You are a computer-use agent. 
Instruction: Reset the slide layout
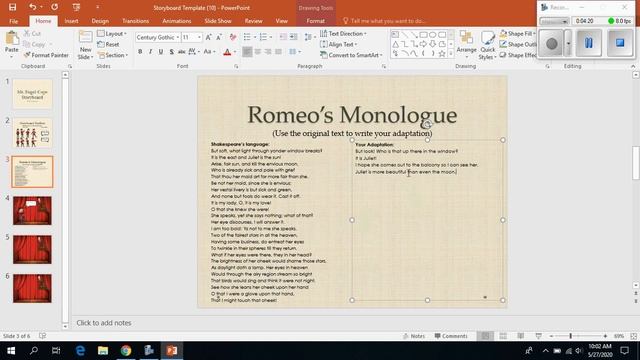click(x=108, y=44)
